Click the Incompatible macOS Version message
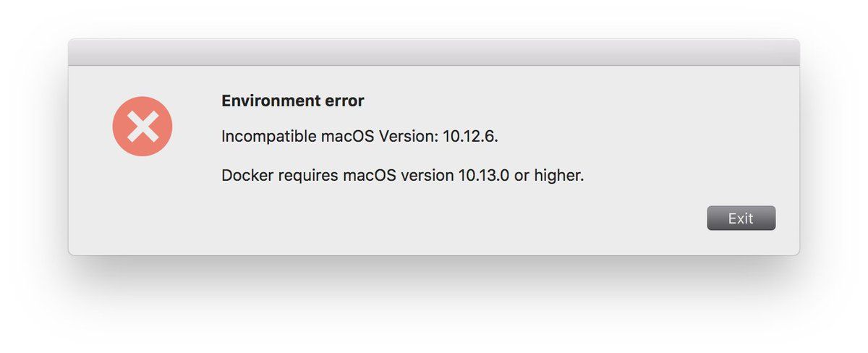This screenshot has width=868, height=353. pyautogui.click(x=359, y=136)
